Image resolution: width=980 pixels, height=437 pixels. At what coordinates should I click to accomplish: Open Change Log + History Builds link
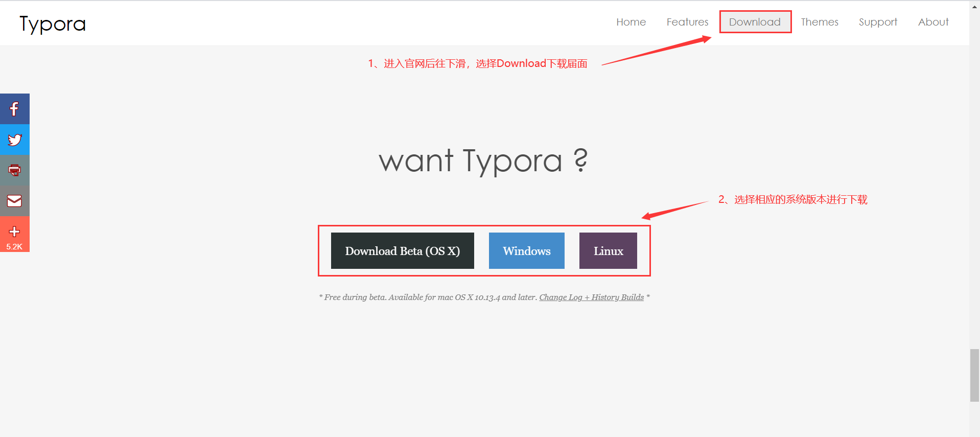tap(592, 297)
